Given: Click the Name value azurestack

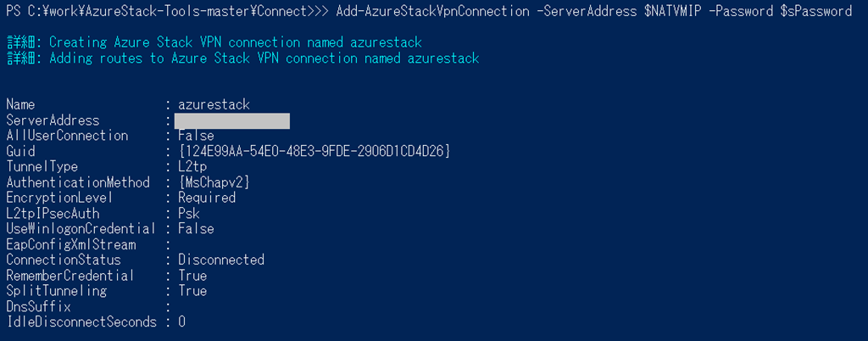Looking at the screenshot, I should click(x=214, y=104).
